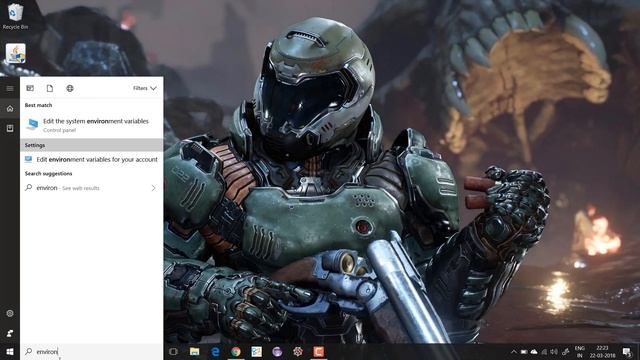
Task: Open network status tray icon
Action: 544,351
